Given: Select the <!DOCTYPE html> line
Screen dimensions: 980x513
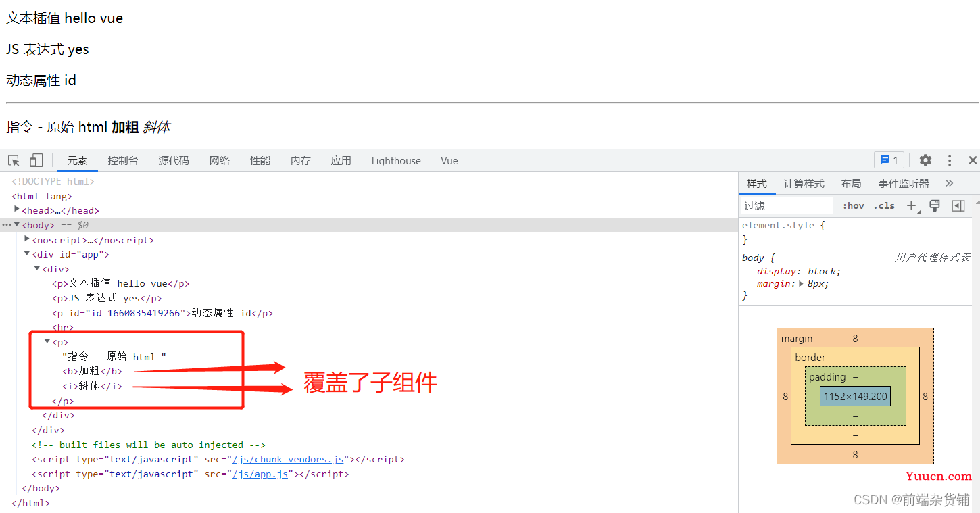Looking at the screenshot, I should pos(53,181).
